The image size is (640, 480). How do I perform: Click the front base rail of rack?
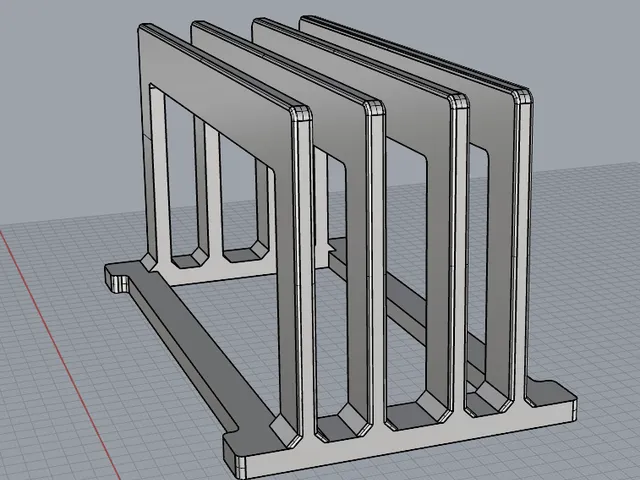(x=408, y=439)
